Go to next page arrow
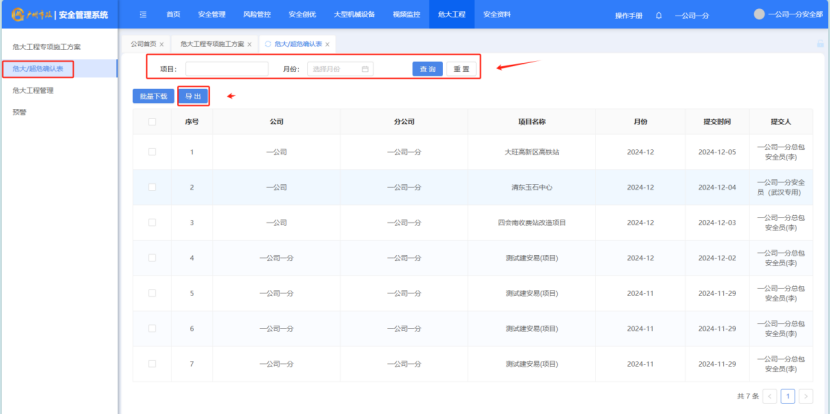Image resolution: width=831 pixels, height=414 pixels. [x=806, y=396]
